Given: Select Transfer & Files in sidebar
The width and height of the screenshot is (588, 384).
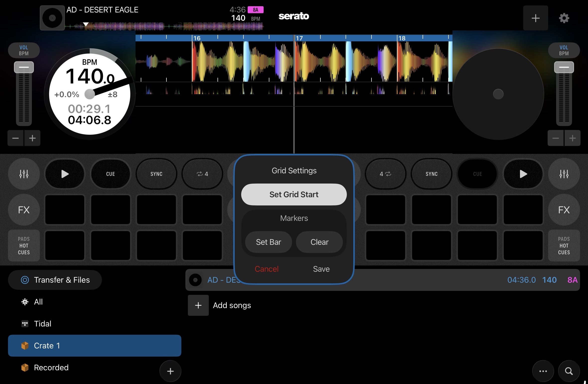Looking at the screenshot, I should [55, 280].
